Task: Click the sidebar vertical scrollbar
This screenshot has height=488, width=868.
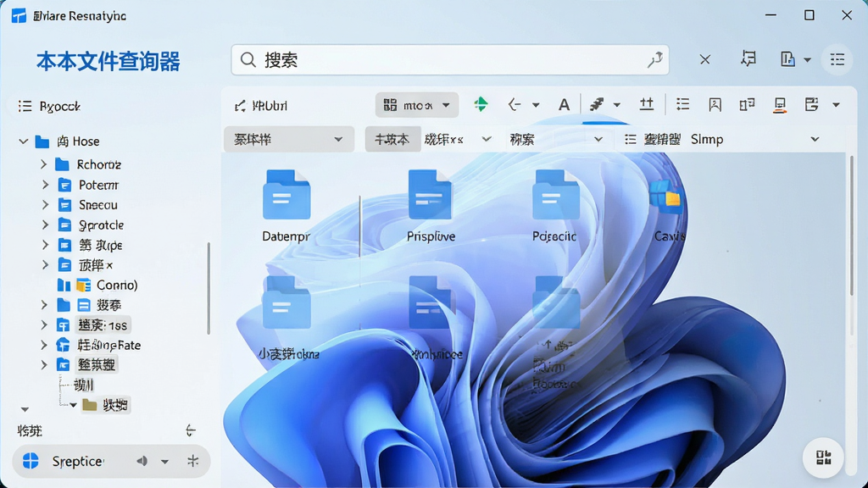Action: coord(209,288)
